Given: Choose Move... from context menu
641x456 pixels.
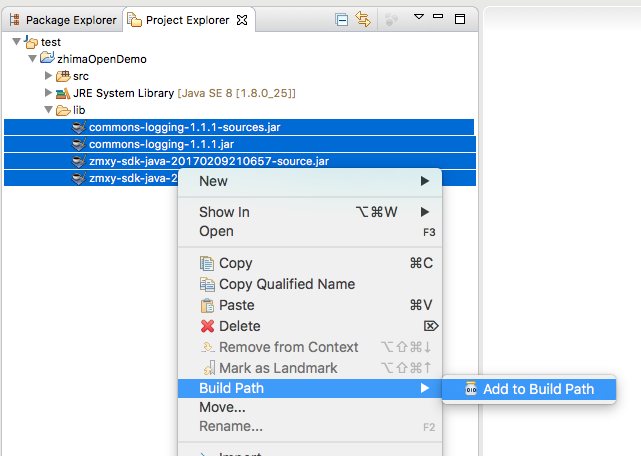Looking at the screenshot, I should click(310, 407).
